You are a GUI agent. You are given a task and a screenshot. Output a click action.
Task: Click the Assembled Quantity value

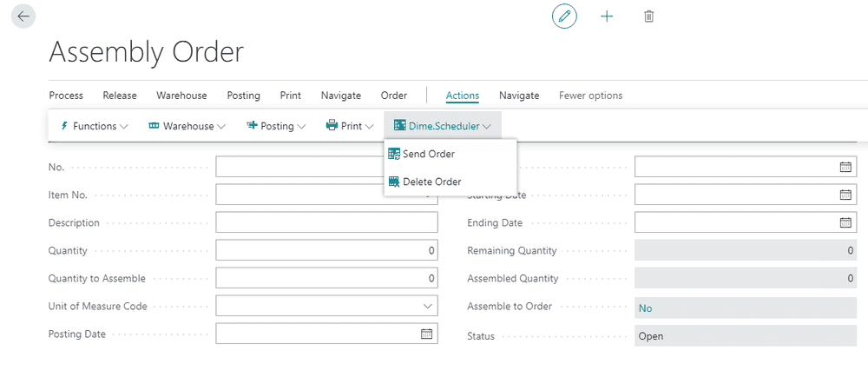pos(746,278)
